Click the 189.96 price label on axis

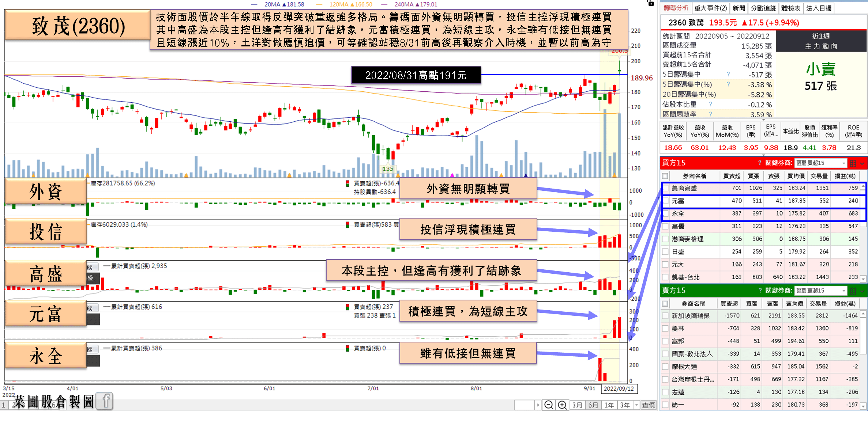click(641, 78)
